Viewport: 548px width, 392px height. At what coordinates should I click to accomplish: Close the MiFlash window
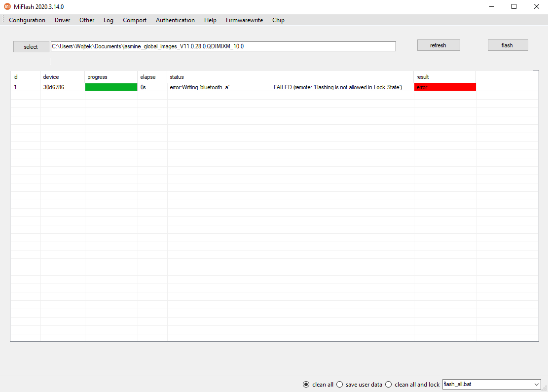pyautogui.click(x=537, y=6)
